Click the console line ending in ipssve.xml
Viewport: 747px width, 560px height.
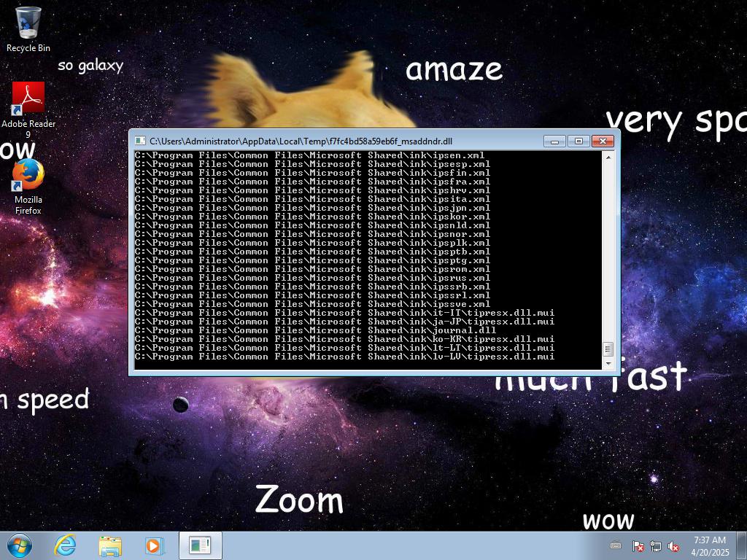click(x=312, y=304)
